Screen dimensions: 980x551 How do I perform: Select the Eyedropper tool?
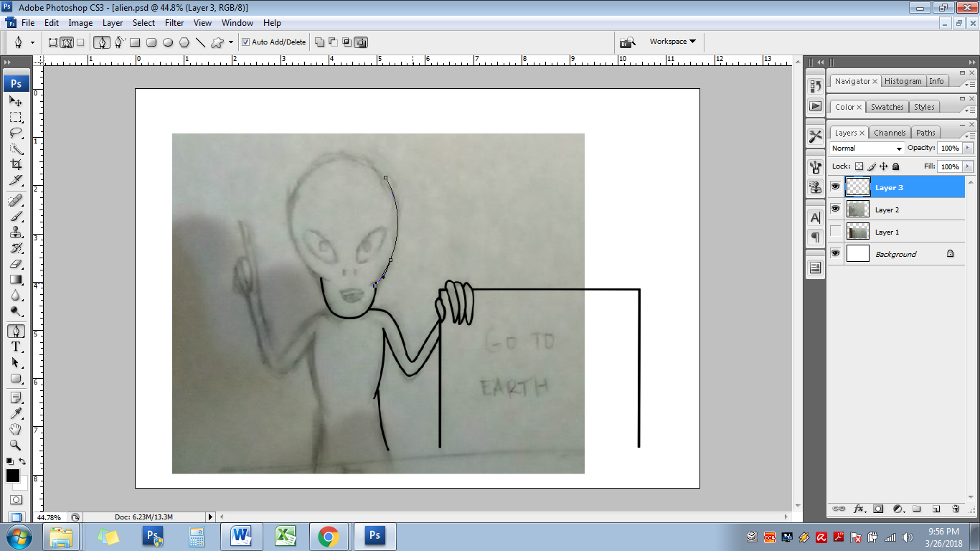[16, 413]
